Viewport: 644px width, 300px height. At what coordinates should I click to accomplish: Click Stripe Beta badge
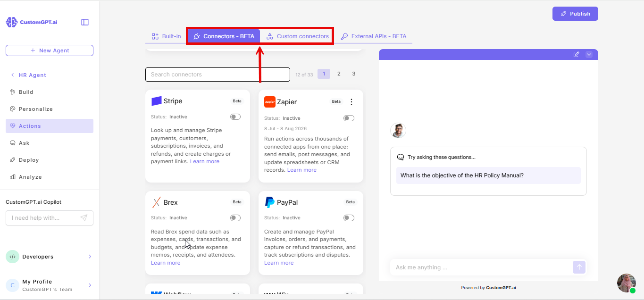click(237, 101)
